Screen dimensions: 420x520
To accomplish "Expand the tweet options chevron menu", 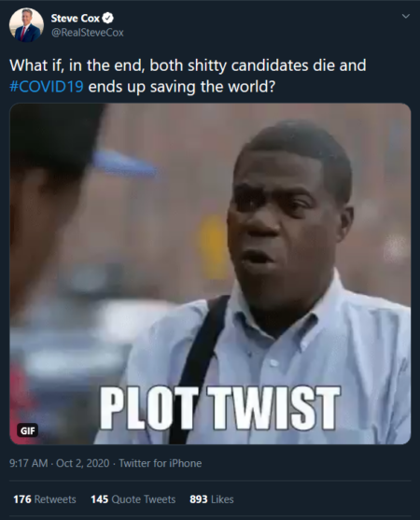I will pos(405,16).
